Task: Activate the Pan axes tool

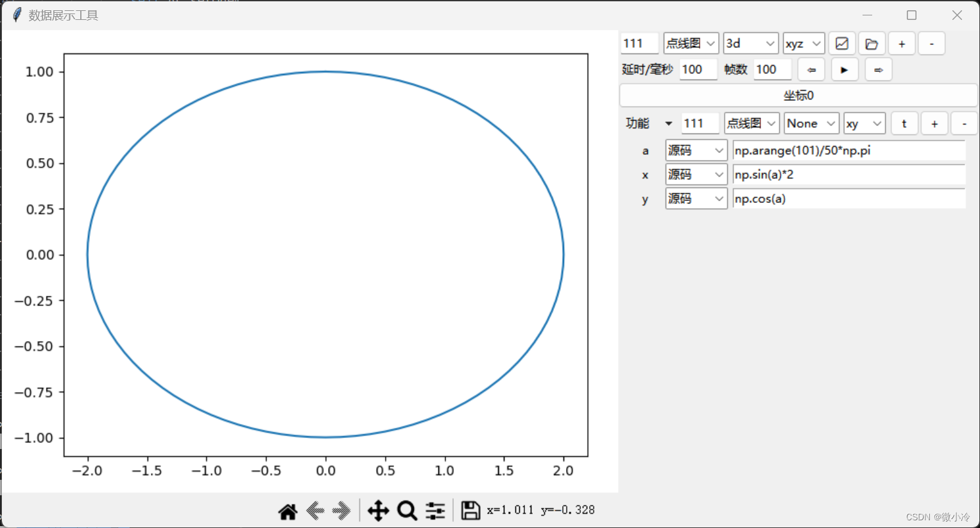Action: point(379,511)
